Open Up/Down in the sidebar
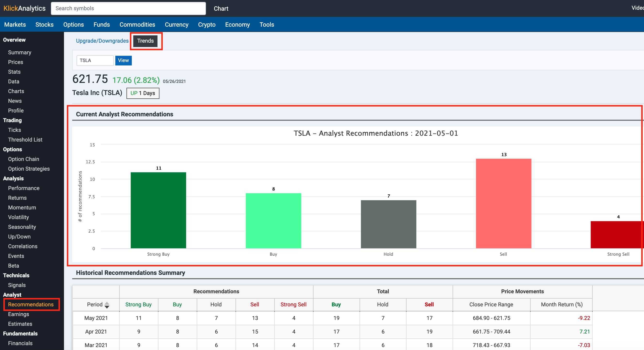 pyautogui.click(x=19, y=237)
